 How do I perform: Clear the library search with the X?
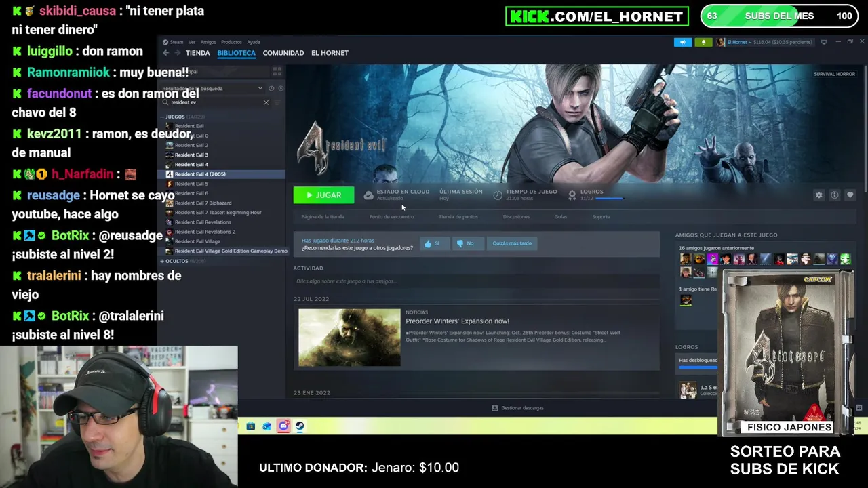266,102
